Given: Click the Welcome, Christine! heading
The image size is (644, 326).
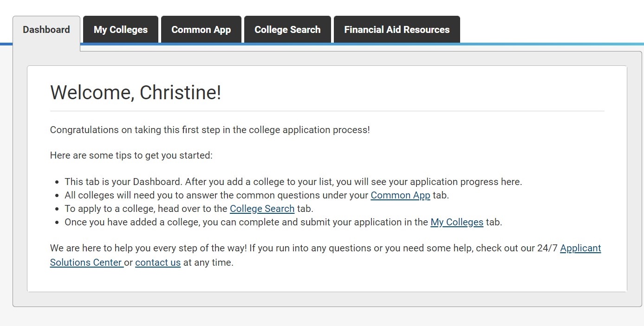Looking at the screenshot, I should [x=136, y=92].
